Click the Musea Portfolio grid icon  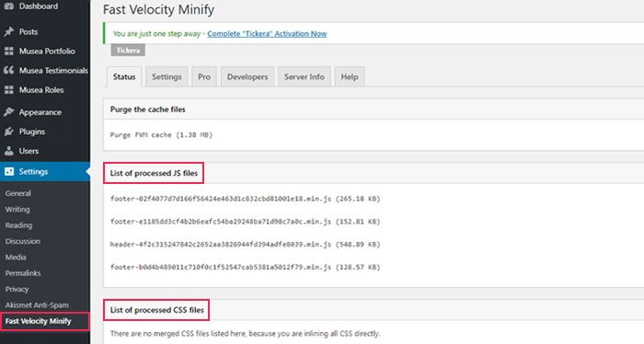pos(8,52)
